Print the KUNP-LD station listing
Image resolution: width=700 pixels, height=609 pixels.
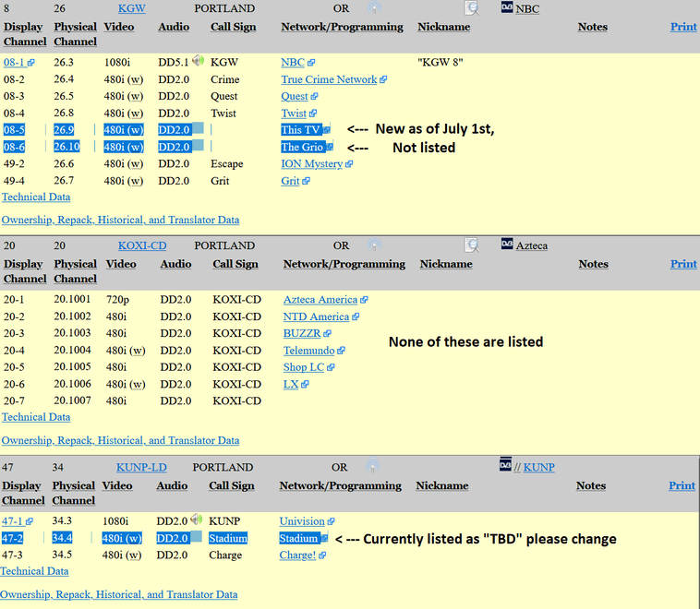click(682, 485)
